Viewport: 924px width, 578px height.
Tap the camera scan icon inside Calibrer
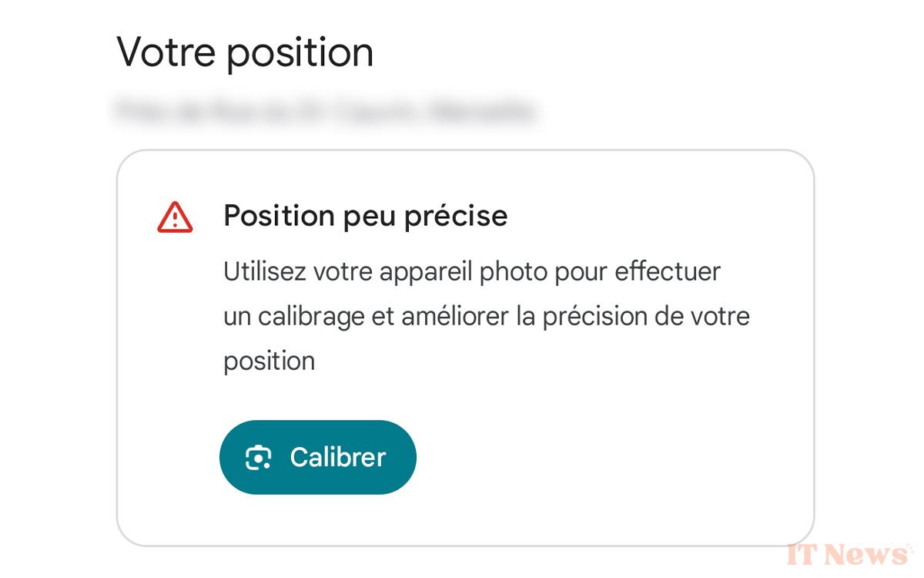click(259, 458)
